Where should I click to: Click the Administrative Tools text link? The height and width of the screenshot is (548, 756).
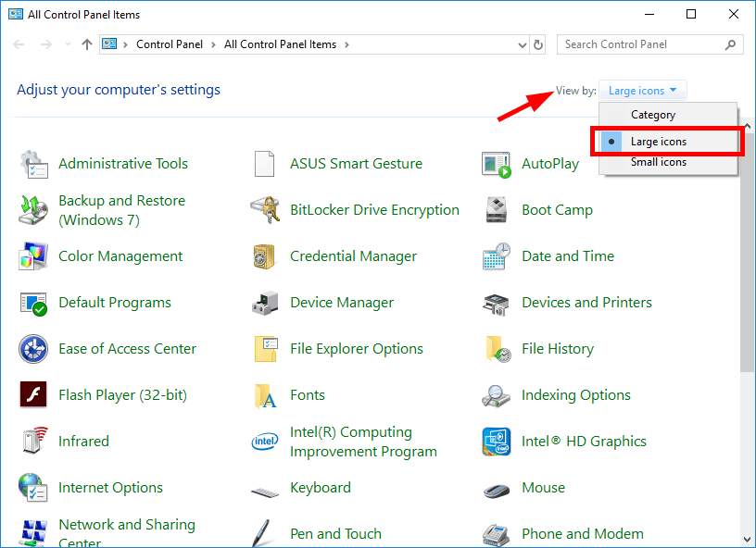click(123, 164)
